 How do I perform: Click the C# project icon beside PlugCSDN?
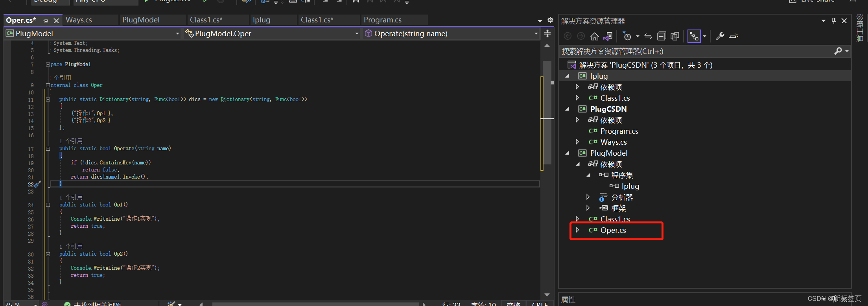[x=582, y=109]
